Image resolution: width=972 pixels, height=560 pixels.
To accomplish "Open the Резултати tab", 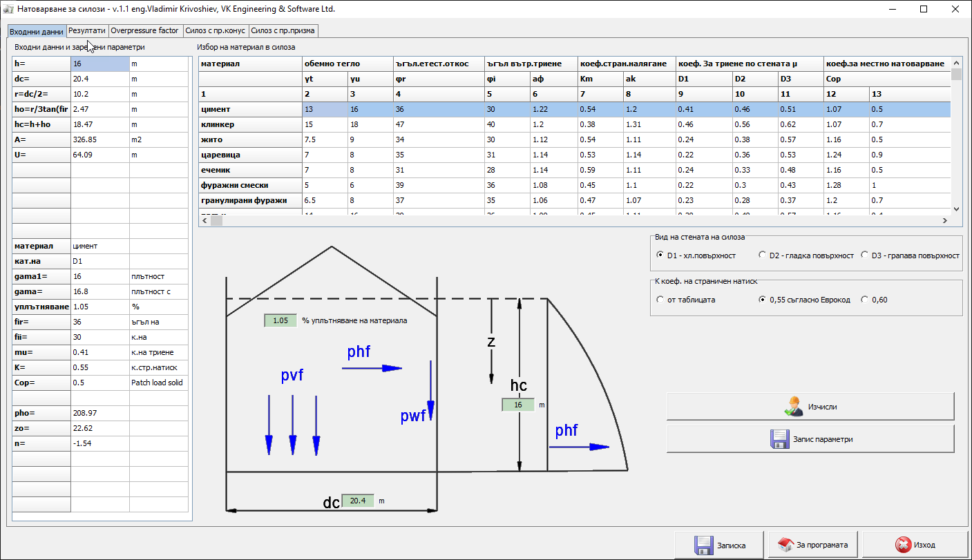I will pyautogui.click(x=86, y=31).
